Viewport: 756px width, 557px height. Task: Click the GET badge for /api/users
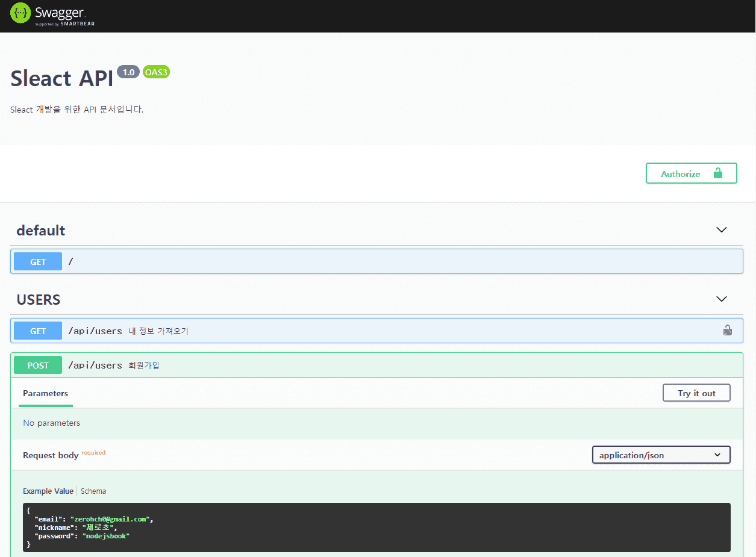click(38, 331)
